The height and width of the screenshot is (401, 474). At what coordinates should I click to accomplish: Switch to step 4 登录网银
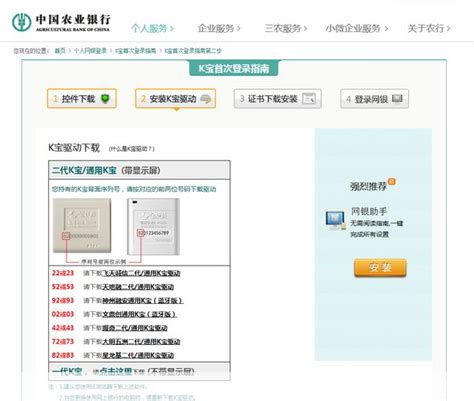tap(374, 99)
